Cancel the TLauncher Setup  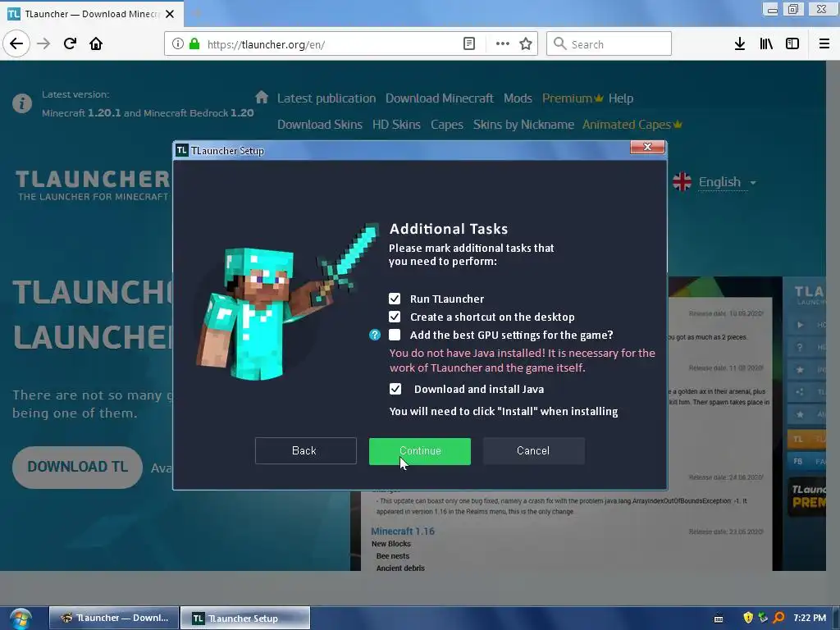(533, 450)
